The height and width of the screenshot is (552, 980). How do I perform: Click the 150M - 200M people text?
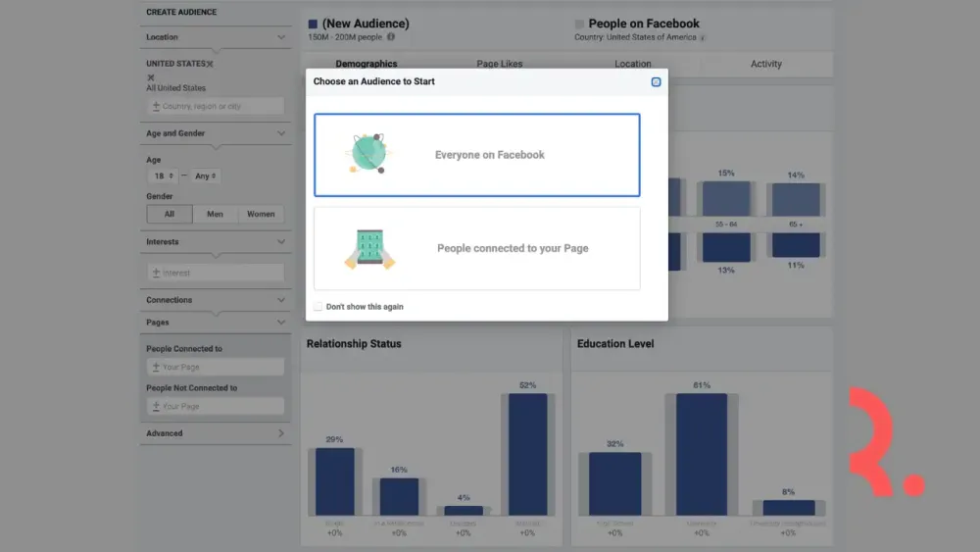coord(345,37)
